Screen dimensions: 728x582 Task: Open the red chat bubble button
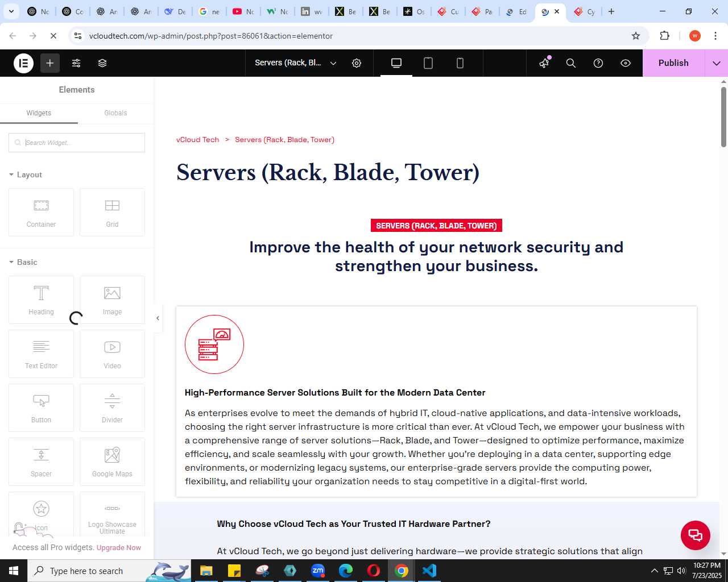pyautogui.click(x=696, y=535)
